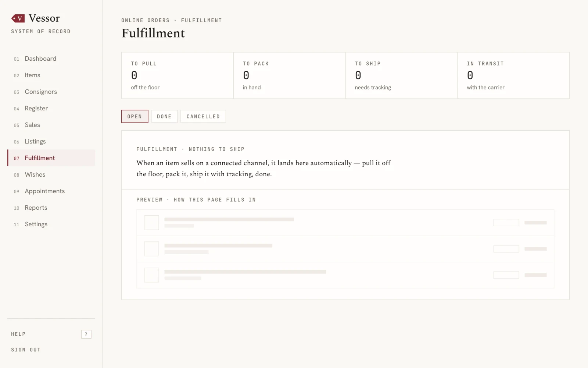
Task: Select Fulfillment in sidebar
Action: (x=51, y=158)
